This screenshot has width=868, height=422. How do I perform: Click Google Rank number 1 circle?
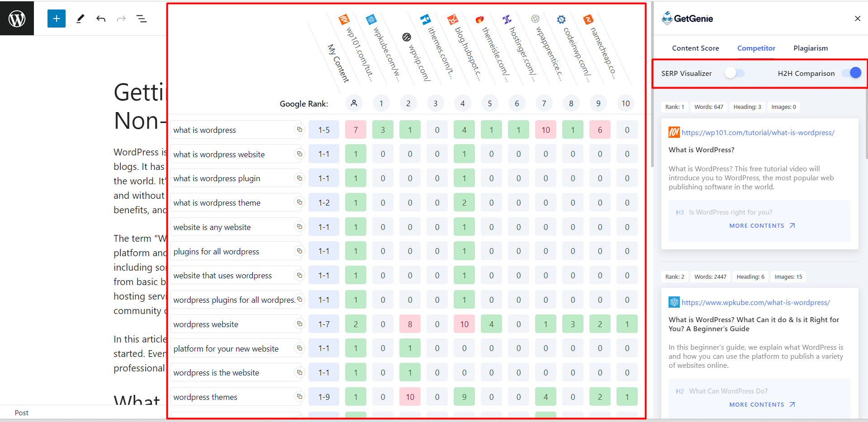coord(381,103)
